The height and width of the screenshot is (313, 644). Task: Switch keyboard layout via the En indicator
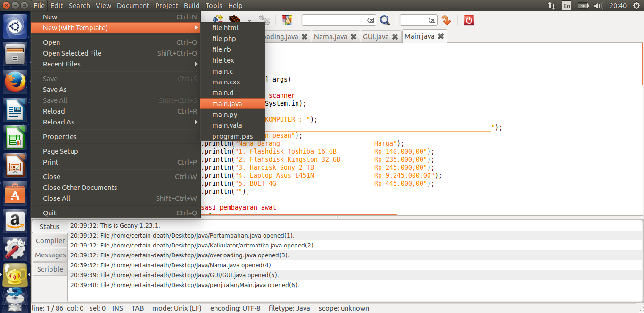(566, 6)
